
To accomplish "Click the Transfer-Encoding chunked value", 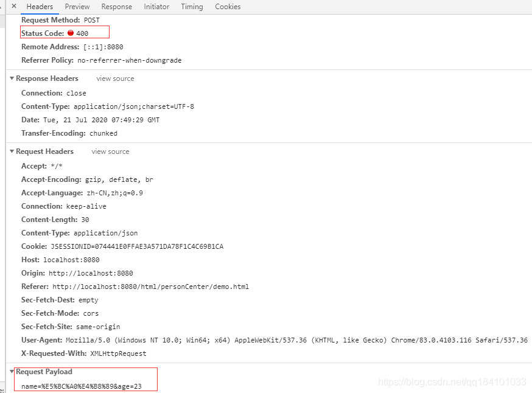I will click(x=103, y=133).
